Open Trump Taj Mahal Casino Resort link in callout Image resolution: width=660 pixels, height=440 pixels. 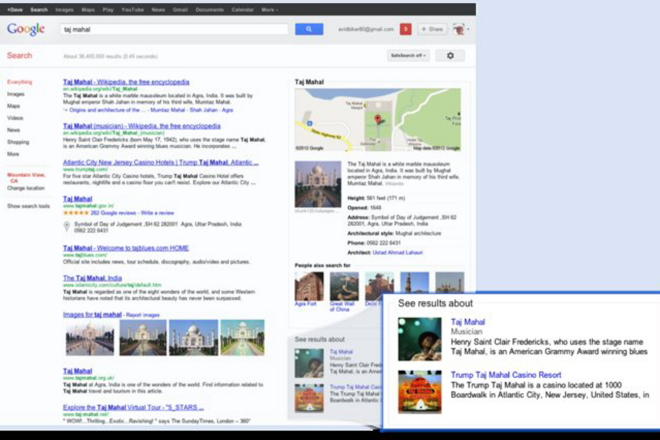(506, 375)
